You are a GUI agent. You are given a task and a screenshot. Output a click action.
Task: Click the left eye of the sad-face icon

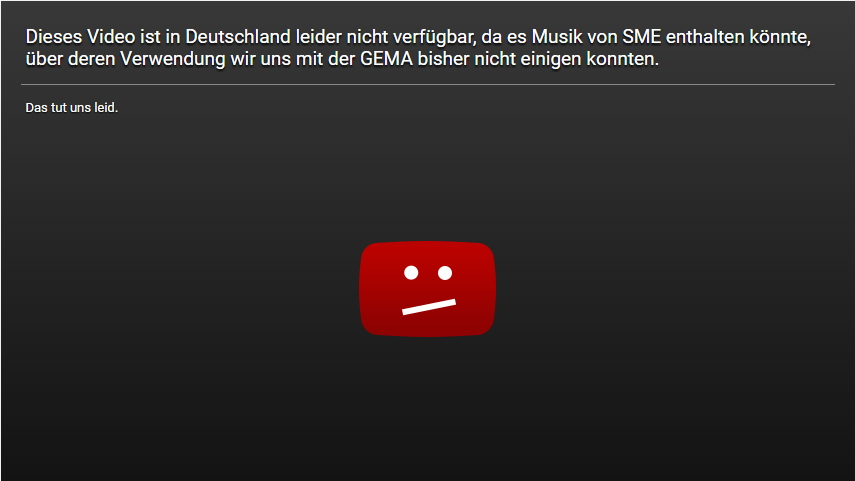411,273
